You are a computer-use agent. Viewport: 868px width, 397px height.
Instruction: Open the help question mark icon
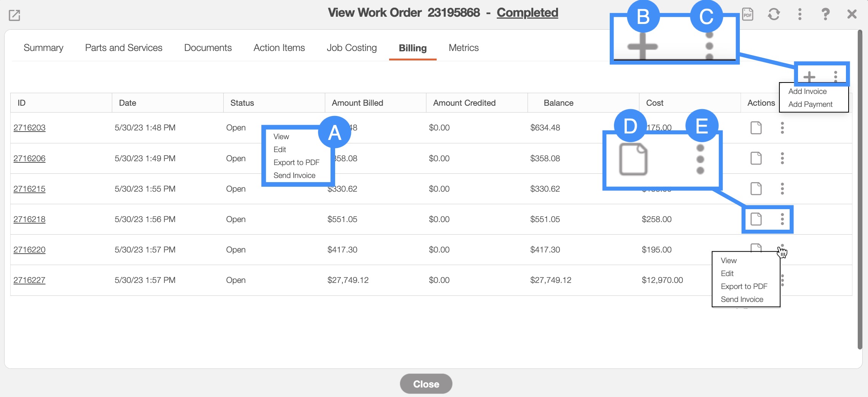pos(825,14)
